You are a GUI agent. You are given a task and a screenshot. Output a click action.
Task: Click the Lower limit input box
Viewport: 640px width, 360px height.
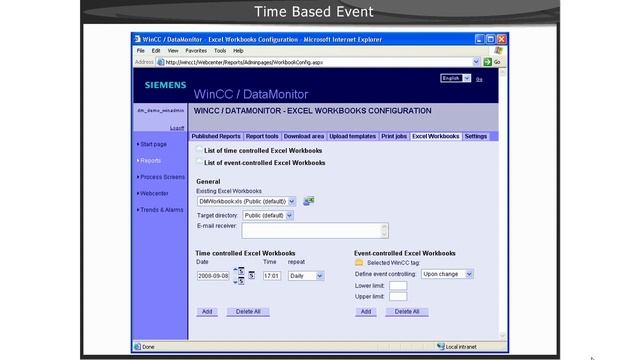pos(398,285)
